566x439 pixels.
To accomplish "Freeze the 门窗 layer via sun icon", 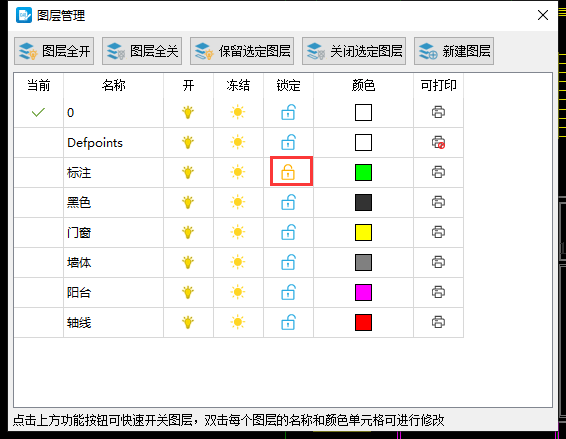I will [x=238, y=232].
